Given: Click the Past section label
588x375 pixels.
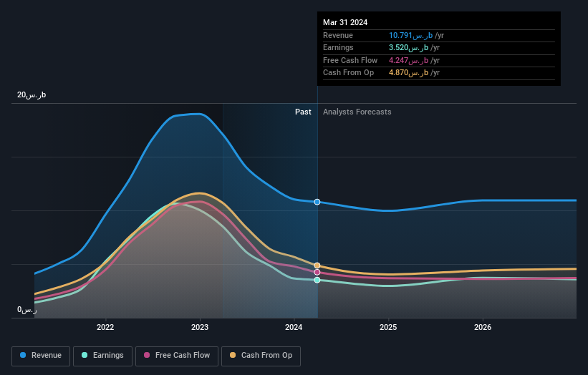Looking at the screenshot, I should coord(303,112).
